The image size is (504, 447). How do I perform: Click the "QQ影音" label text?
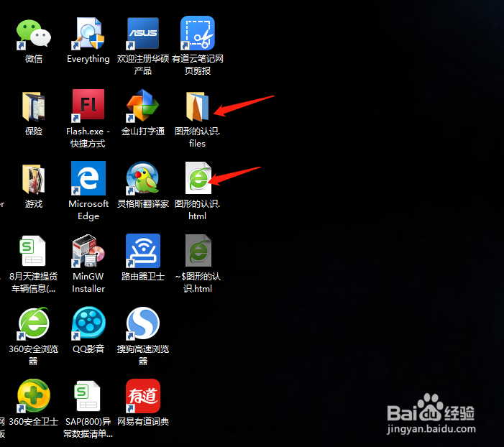[x=88, y=349]
